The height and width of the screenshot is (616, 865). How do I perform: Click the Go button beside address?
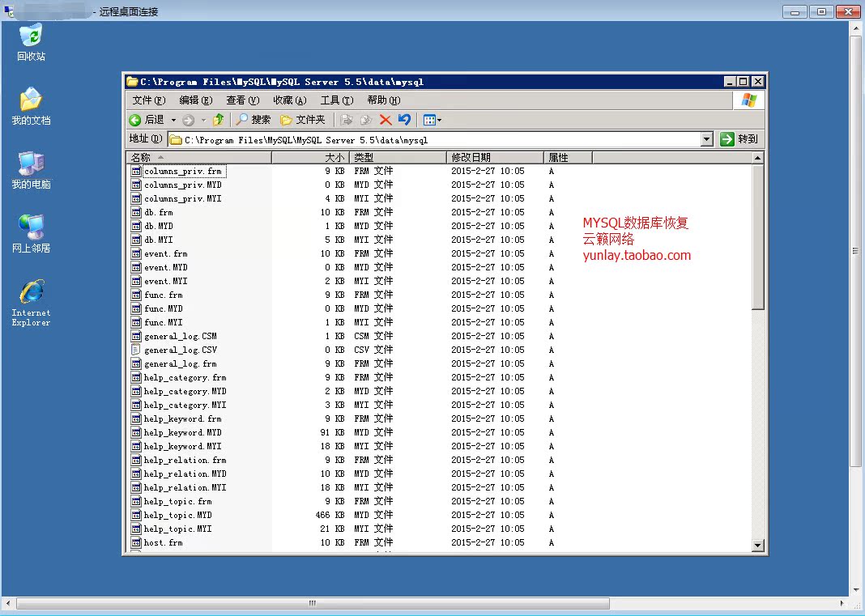coord(739,139)
